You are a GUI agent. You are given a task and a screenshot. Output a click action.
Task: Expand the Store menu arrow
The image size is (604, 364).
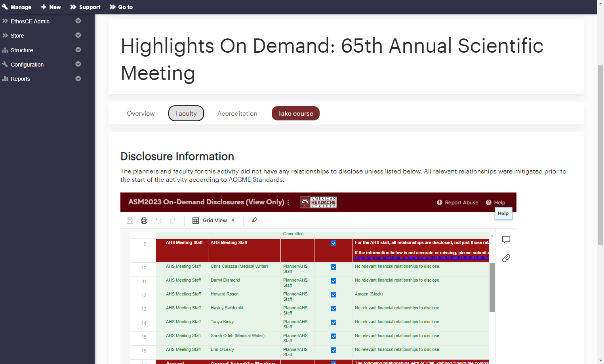coord(78,35)
